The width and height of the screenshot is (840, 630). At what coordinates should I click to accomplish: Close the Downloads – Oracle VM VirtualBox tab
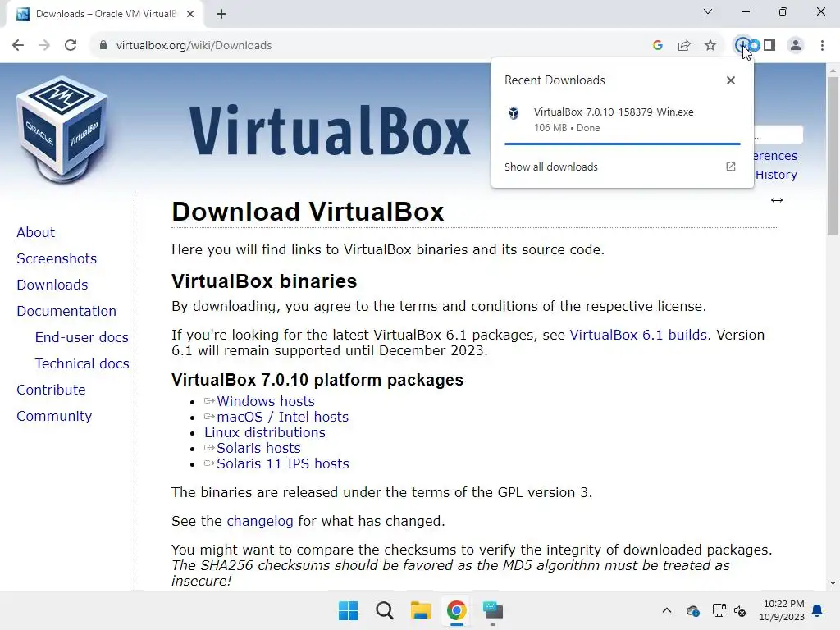(x=190, y=14)
